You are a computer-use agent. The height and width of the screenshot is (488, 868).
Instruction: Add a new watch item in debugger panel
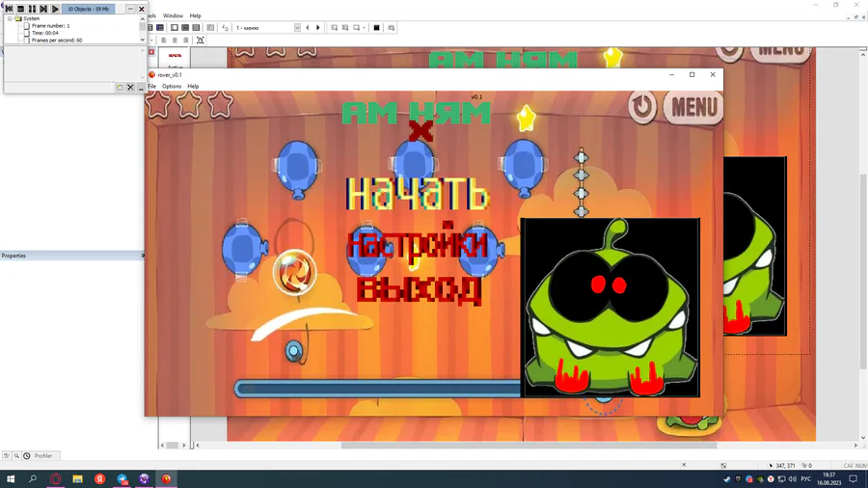(120, 88)
